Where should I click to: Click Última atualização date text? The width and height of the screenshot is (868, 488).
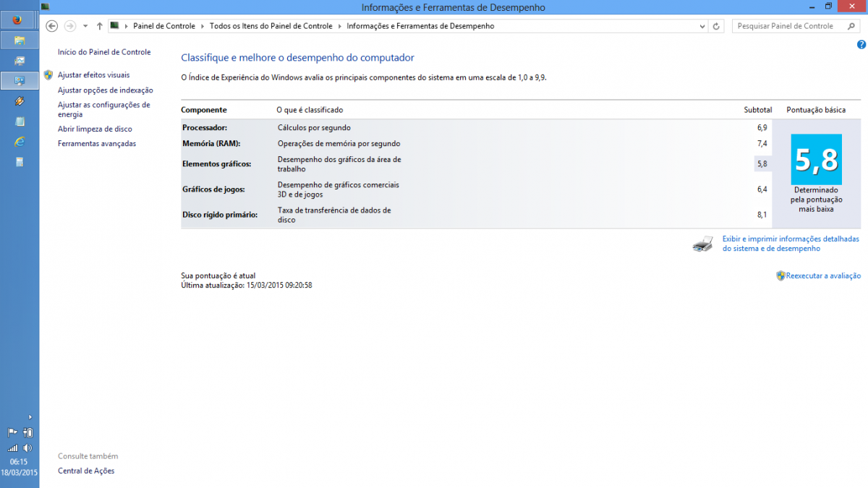coord(246,285)
